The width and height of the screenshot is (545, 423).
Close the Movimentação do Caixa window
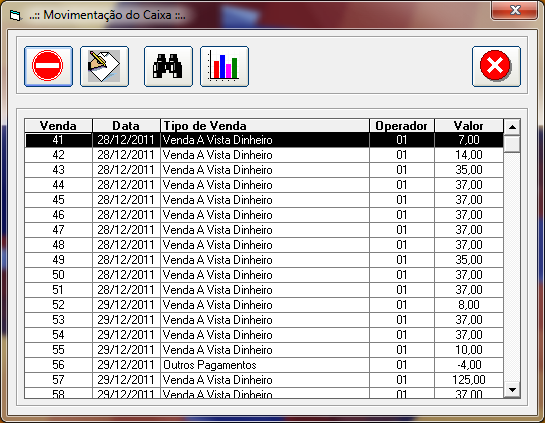point(515,10)
